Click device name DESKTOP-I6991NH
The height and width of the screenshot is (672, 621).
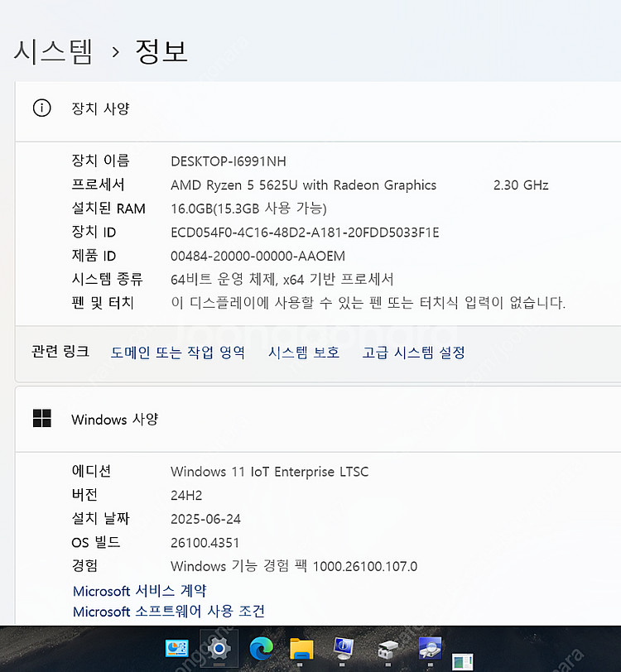point(229,161)
